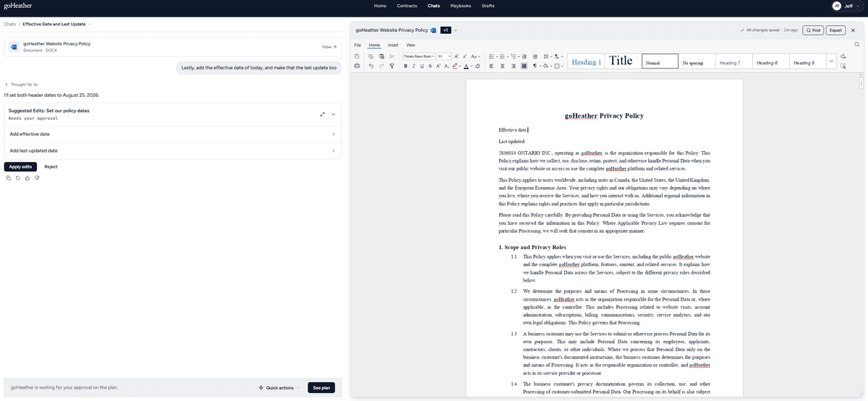This screenshot has height=401, width=868.
Task: Switch to the View tab
Action: pos(410,45)
